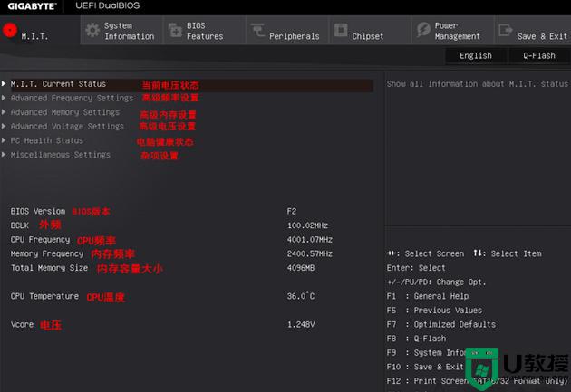
Task: Click the UEFI DualBIOS title text
Action: pyautogui.click(x=108, y=5)
